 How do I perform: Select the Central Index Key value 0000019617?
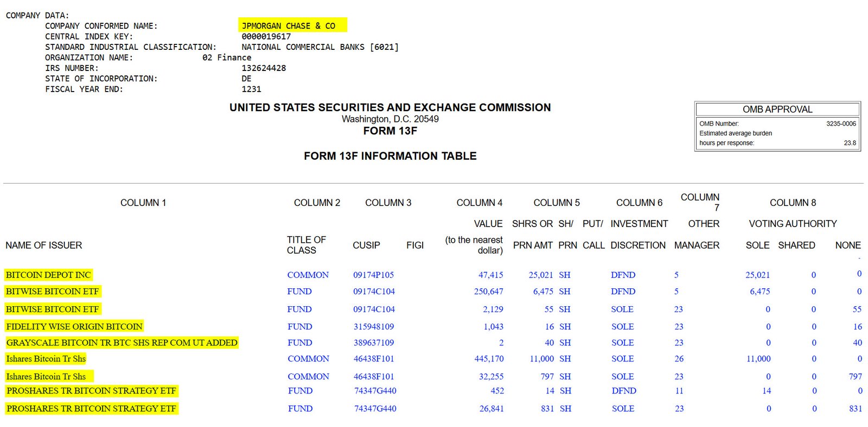pyautogui.click(x=266, y=36)
